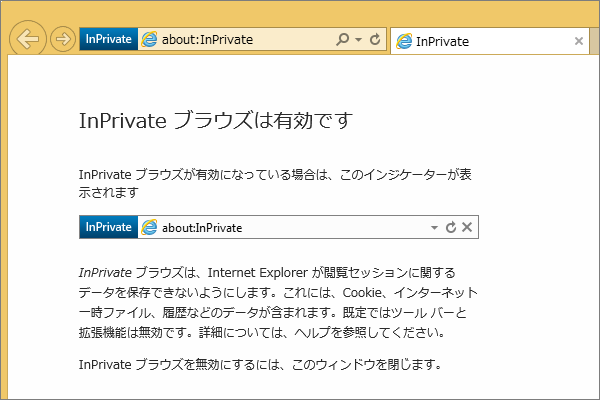Click the dropdown arrow in indicator illustration

[434, 227]
